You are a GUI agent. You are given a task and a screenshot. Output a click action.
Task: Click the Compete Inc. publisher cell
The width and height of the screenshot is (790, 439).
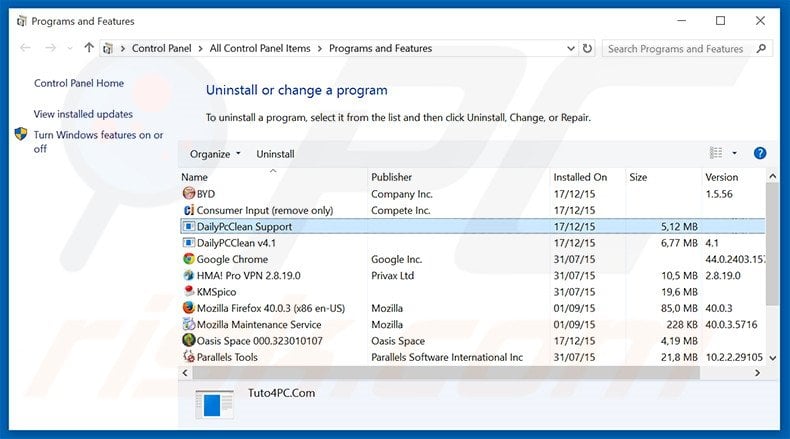click(401, 210)
